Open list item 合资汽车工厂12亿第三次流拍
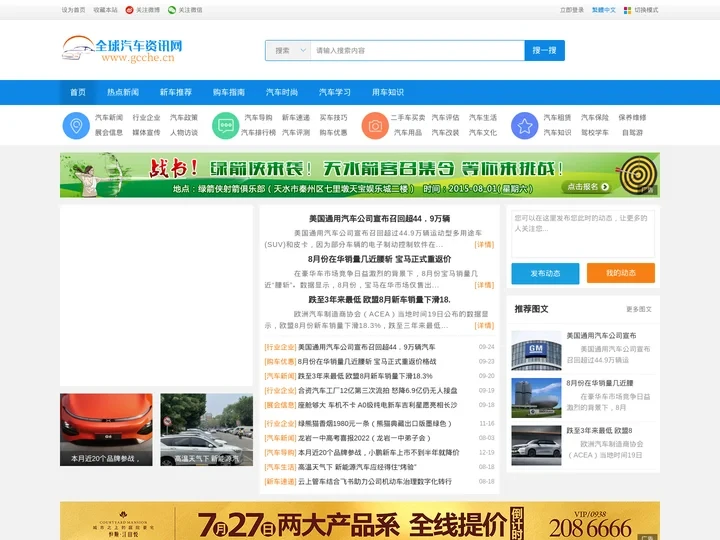 coord(377,391)
